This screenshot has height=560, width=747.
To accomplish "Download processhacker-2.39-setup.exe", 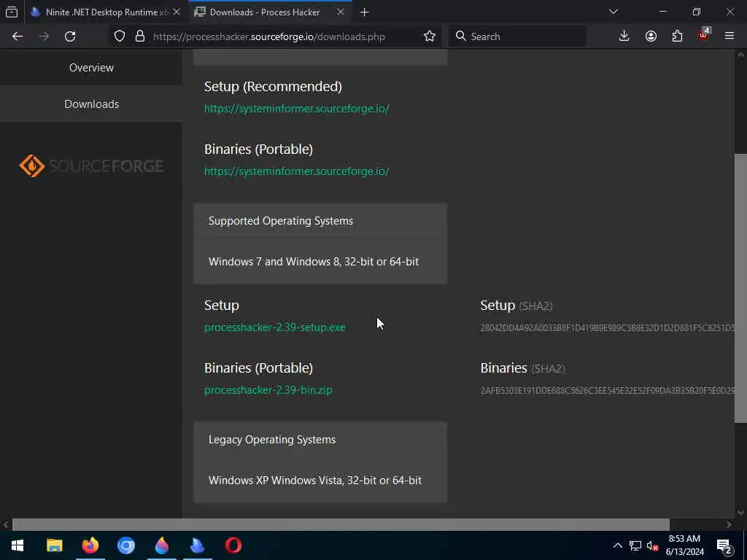I will click(x=275, y=327).
